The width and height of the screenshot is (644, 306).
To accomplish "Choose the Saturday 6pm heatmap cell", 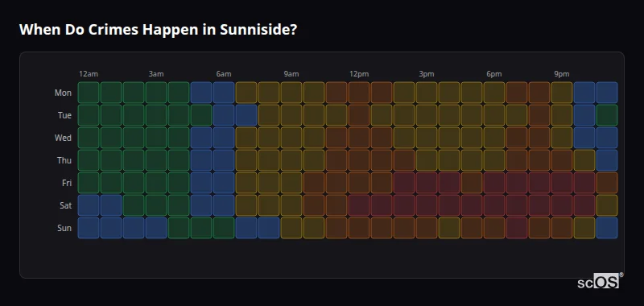I will pos(494,205).
